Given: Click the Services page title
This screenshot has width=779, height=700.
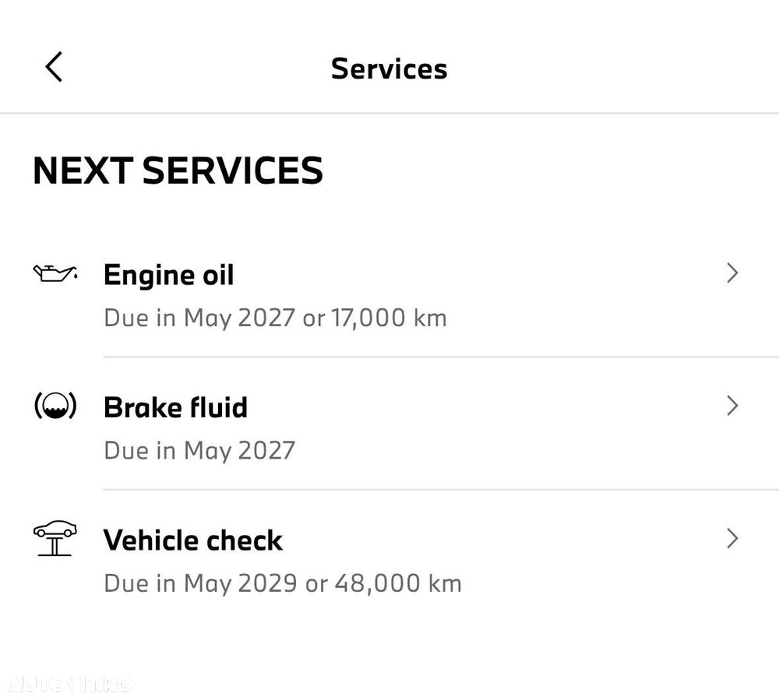Looking at the screenshot, I should pyautogui.click(x=389, y=69).
